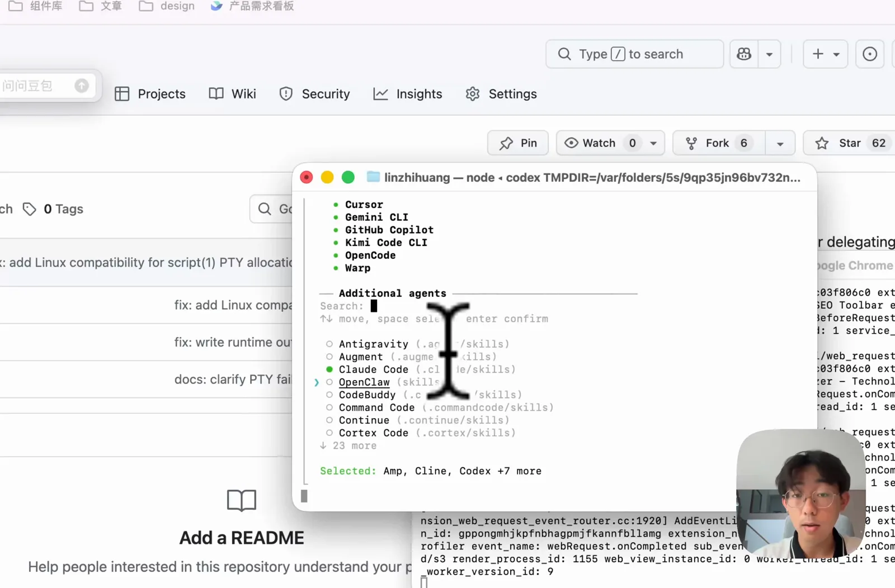The height and width of the screenshot is (588, 895).
Task: Click '_worker_version_id: 9' in background terminal
Action: coord(487,572)
